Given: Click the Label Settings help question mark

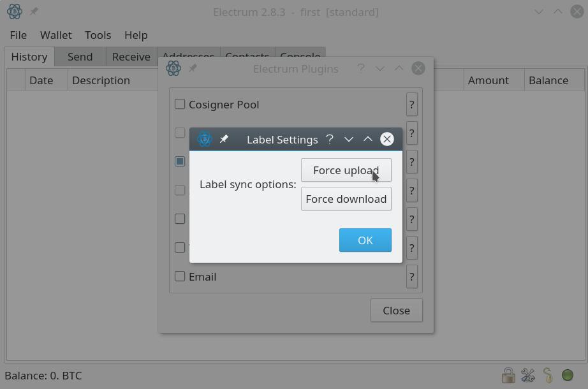Looking at the screenshot, I should point(330,139).
